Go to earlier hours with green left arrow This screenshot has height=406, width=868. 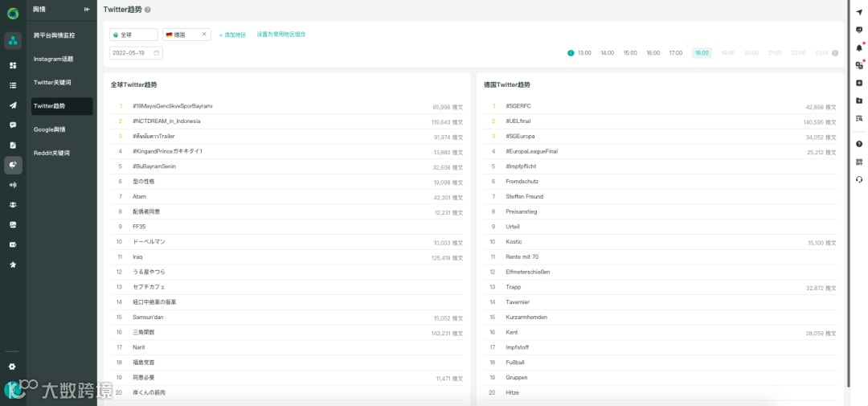(571, 53)
